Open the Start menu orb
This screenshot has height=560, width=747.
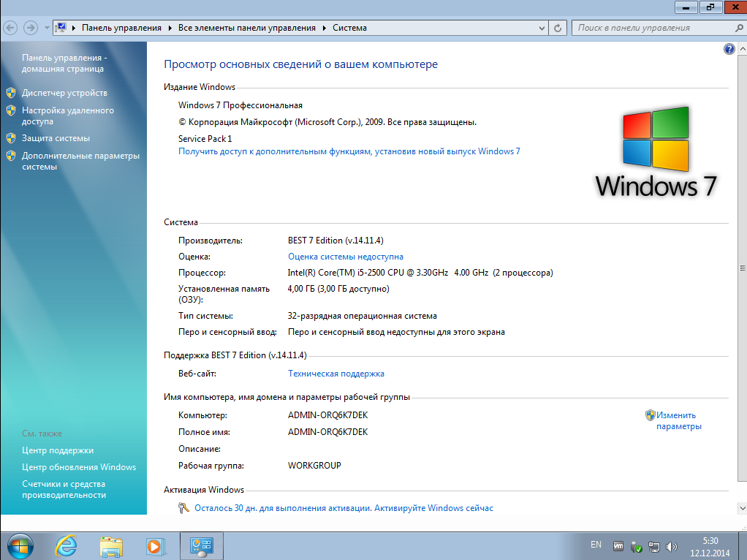20,545
